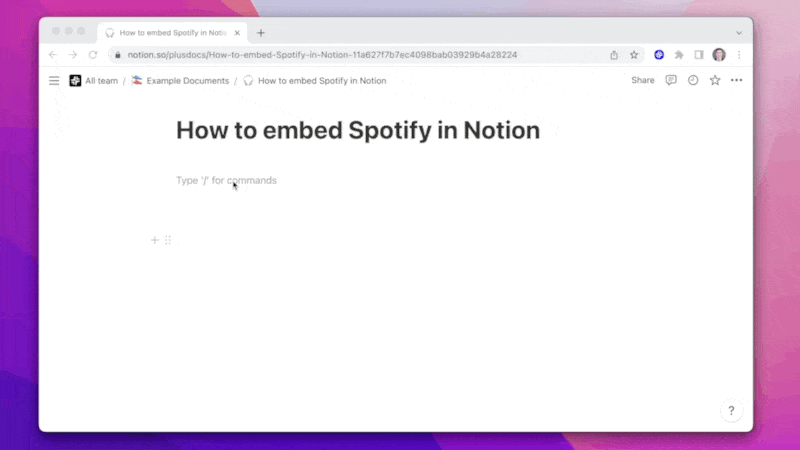This screenshot has width=800, height=450.
Task: Click the plus icon to add a block
Action: pyautogui.click(x=154, y=240)
